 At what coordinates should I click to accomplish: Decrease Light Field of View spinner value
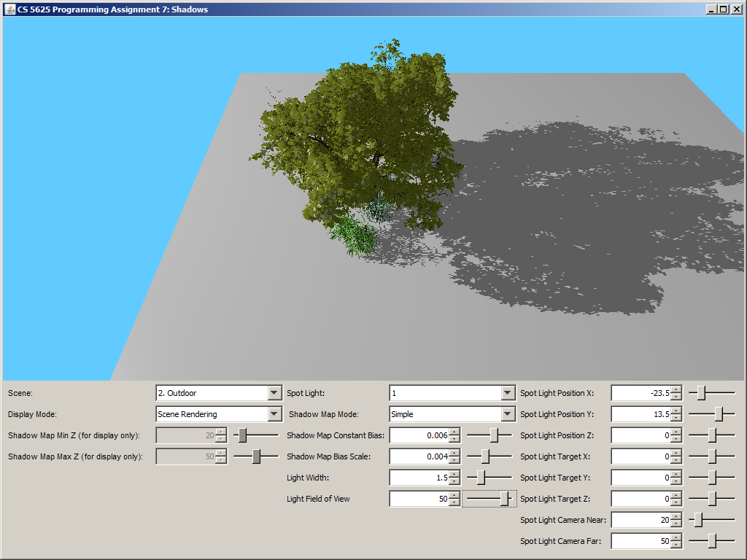click(455, 503)
